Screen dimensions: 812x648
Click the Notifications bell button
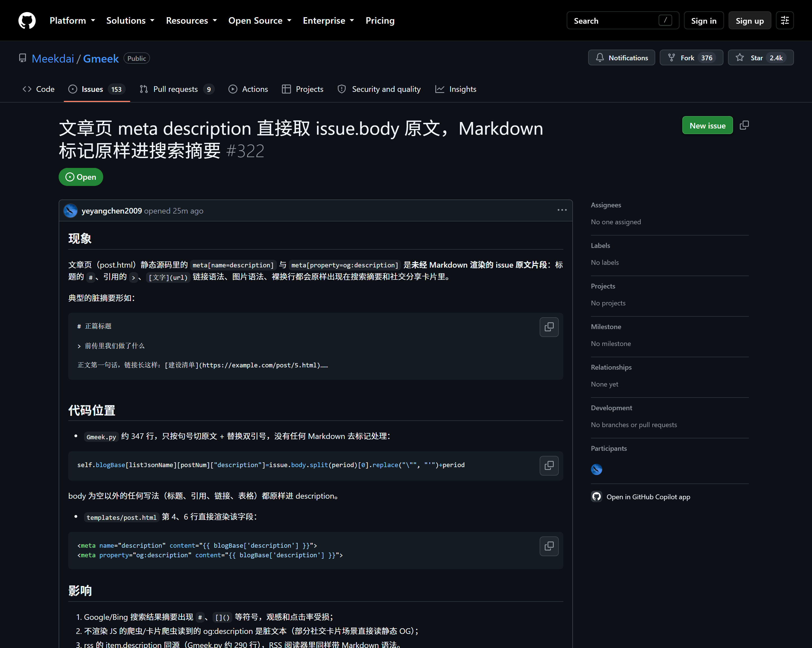click(x=621, y=57)
